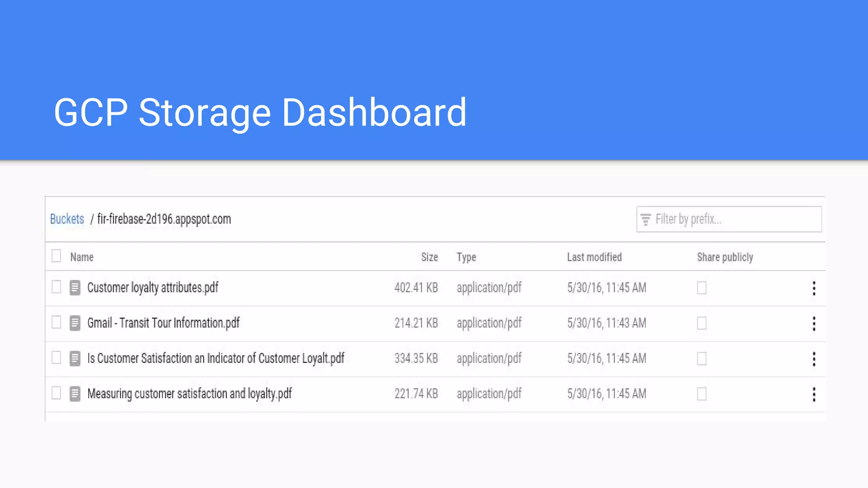Viewport: 868px width, 488px height.
Task: Open Measuring customer satisfaction and loyalty.pdf
Action: [189, 394]
